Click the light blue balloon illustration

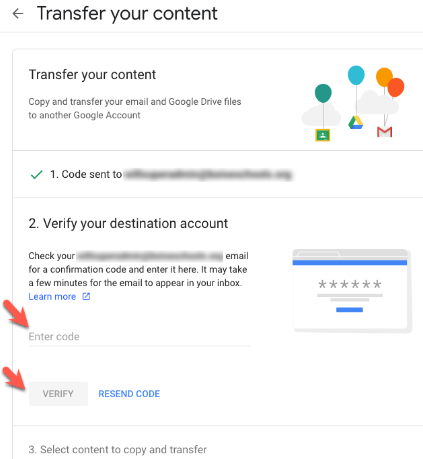pyautogui.click(x=356, y=75)
